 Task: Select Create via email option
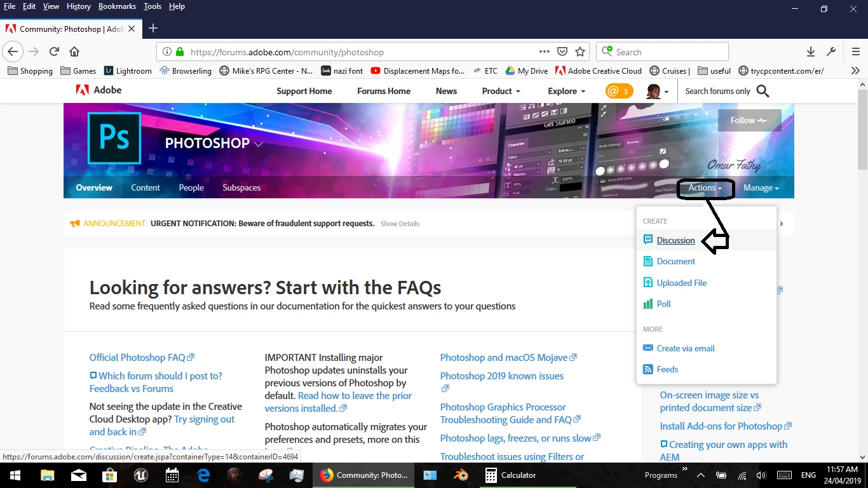(686, 348)
